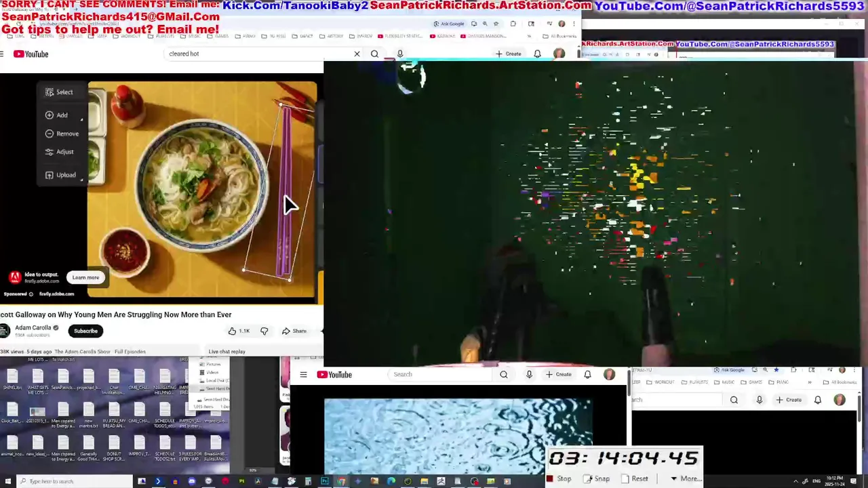Open the Adam Carolla channel name
Screen dimensions: 868x488
click(x=33, y=327)
